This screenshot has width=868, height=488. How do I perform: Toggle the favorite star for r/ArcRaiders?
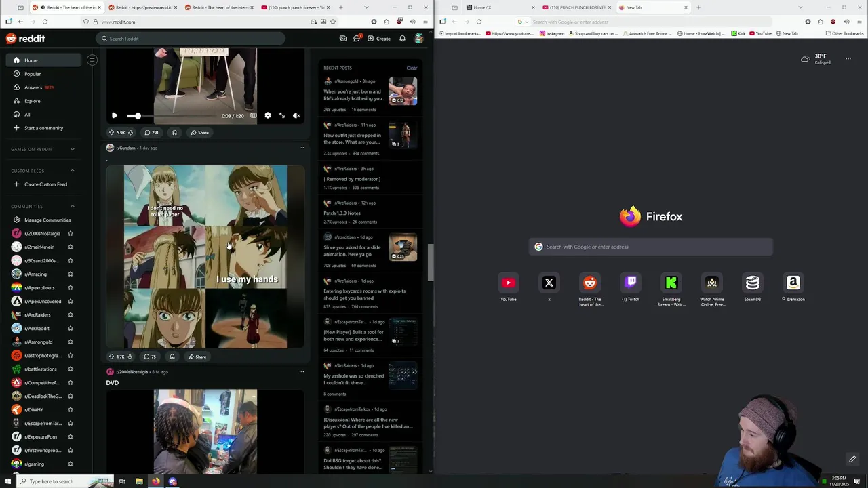coord(70,314)
